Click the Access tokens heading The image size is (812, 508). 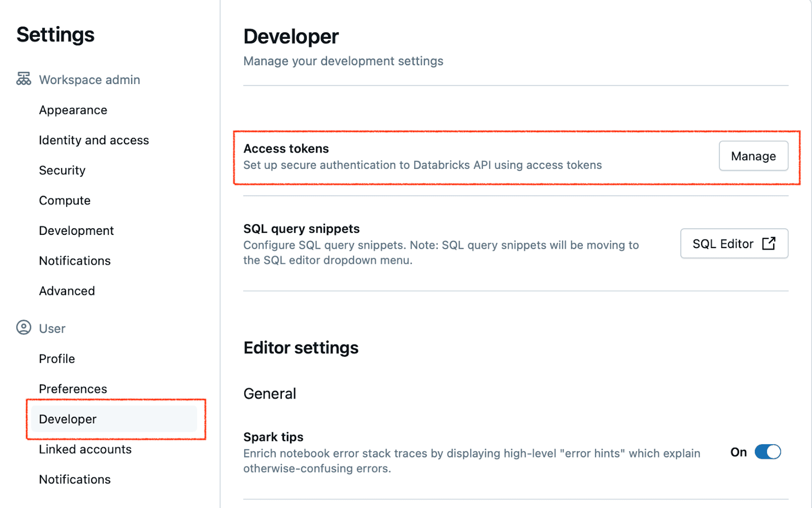pos(286,148)
